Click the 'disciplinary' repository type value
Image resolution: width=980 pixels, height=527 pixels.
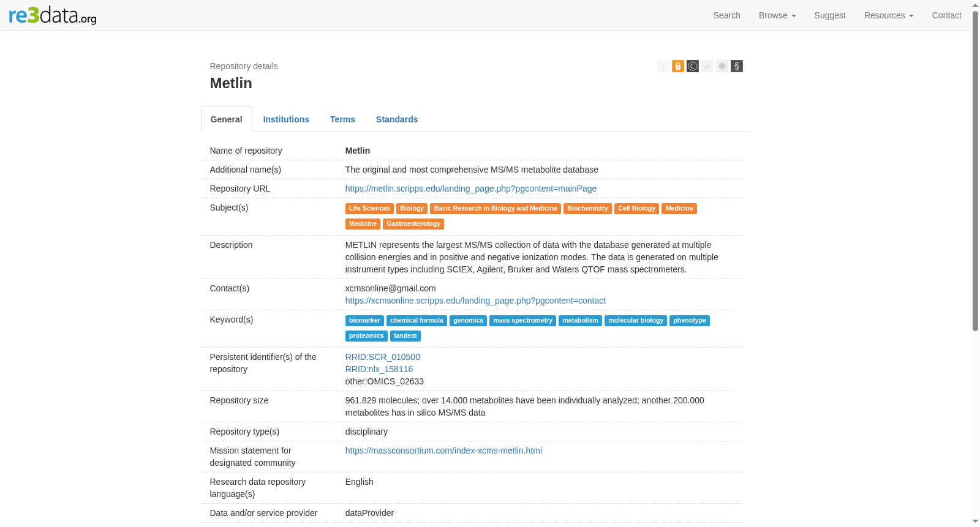(x=366, y=432)
